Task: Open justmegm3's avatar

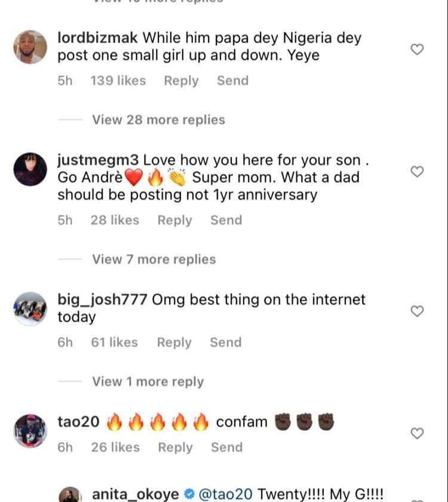Action: (x=30, y=169)
